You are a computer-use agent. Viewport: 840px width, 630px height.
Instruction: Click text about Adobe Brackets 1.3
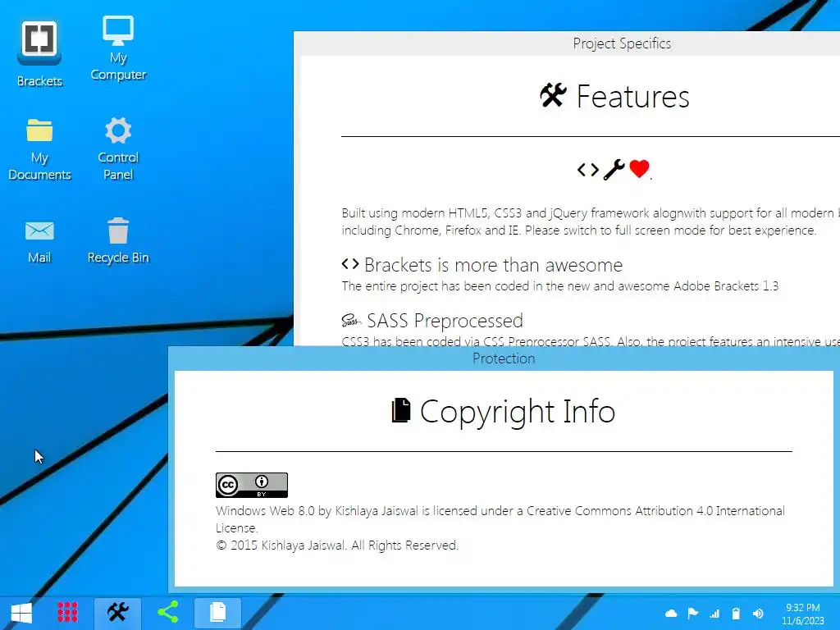coord(559,286)
